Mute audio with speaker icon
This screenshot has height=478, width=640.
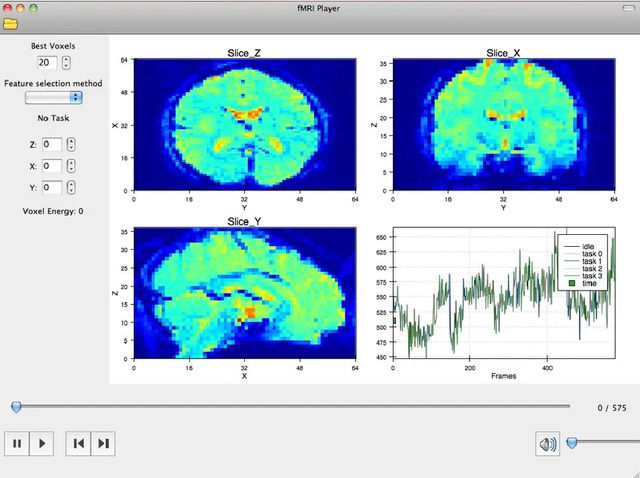pos(547,444)
